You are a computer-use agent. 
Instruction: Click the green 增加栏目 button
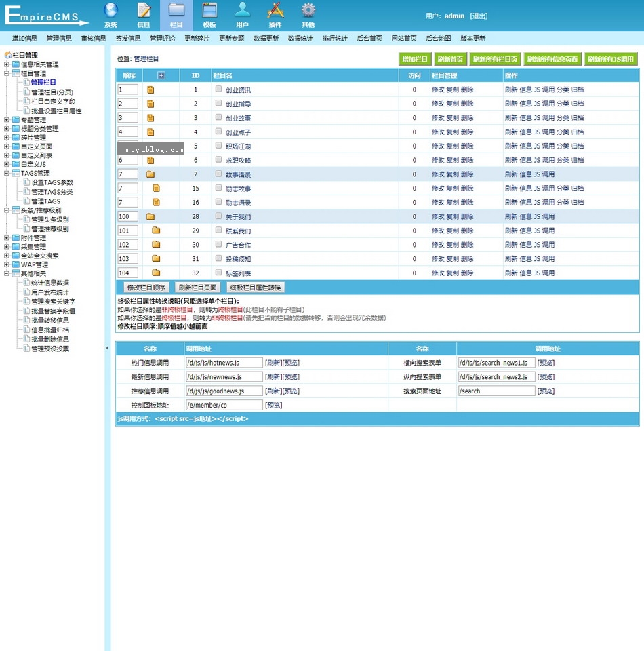(415, 59)
